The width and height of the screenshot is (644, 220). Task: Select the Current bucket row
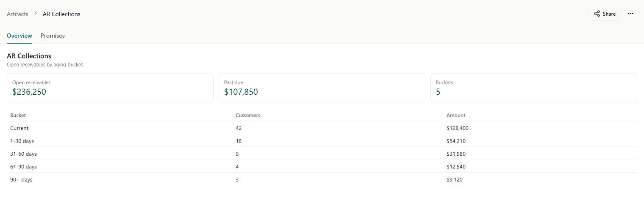pos(322,128)
